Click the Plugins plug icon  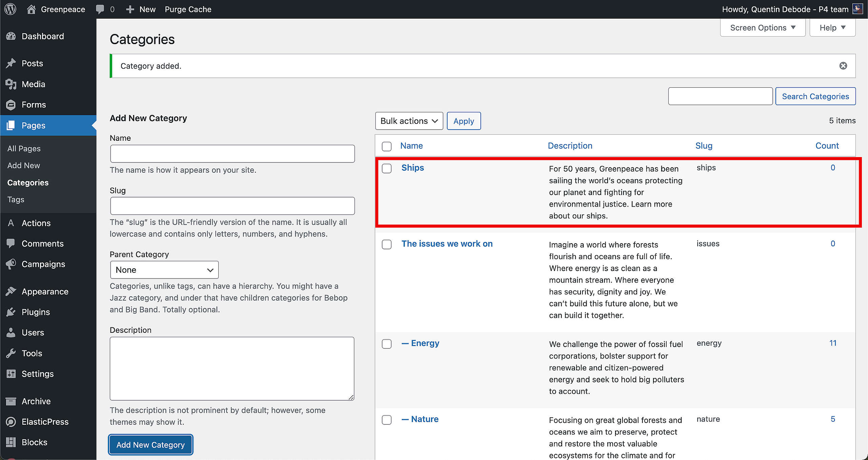pyautogui.click(x=11, y=312)
